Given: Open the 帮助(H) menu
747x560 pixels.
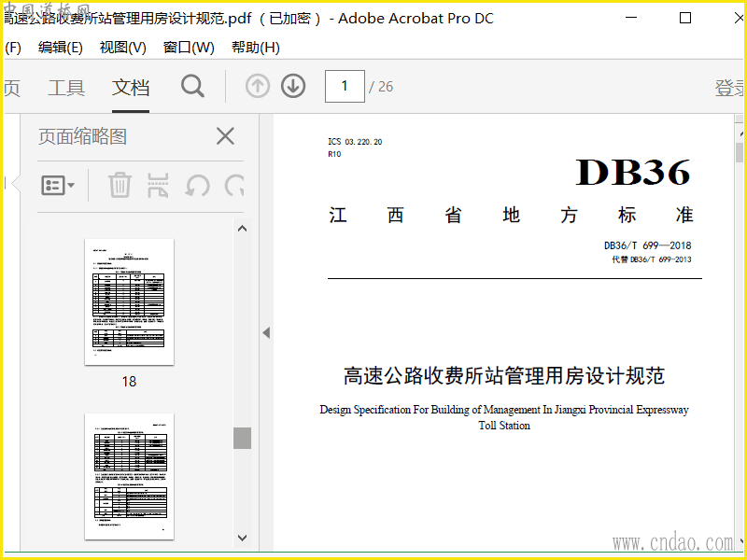Looking at the screenshot, I should 256,48.
